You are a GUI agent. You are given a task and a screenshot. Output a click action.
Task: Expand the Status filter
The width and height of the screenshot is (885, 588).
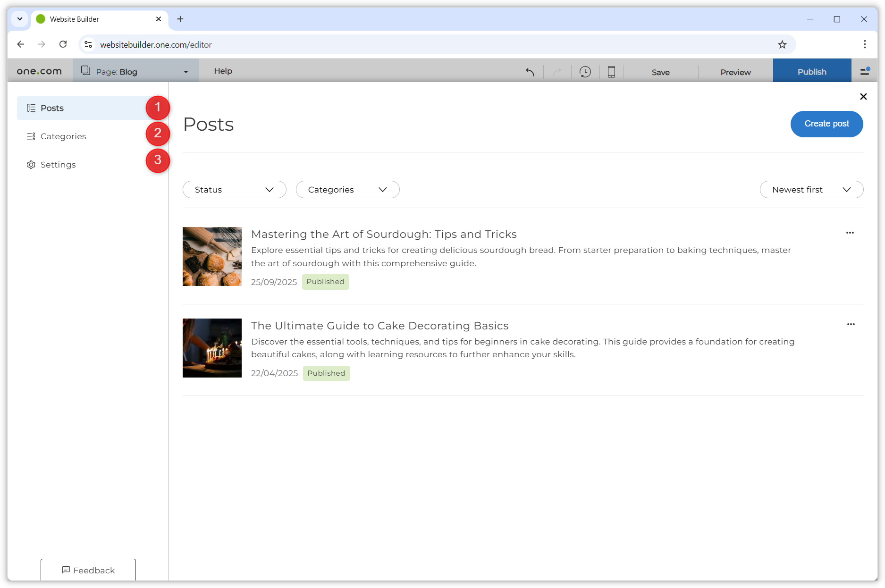[234, 189]
